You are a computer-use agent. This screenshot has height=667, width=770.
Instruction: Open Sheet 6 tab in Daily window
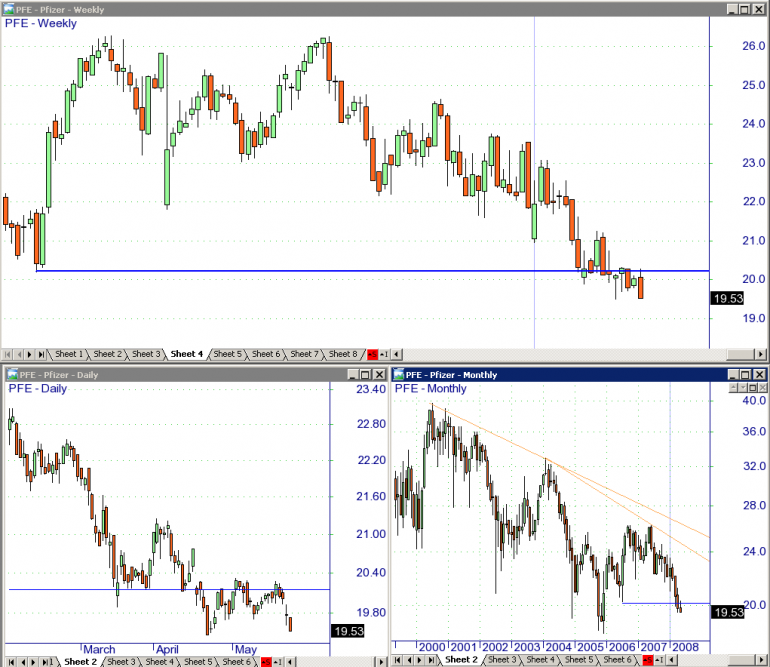click(236, 662)
